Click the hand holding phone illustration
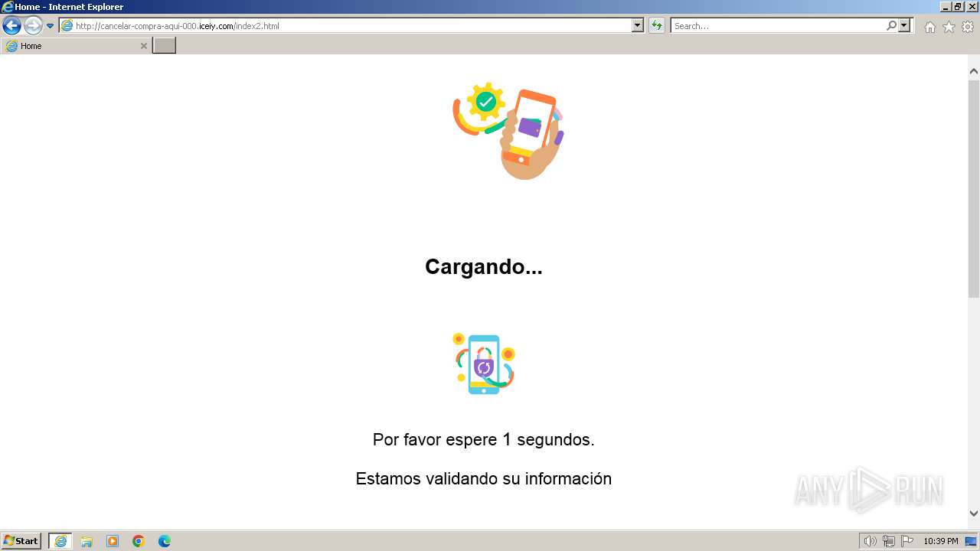The image size is (980, 551). pos(508,131)
